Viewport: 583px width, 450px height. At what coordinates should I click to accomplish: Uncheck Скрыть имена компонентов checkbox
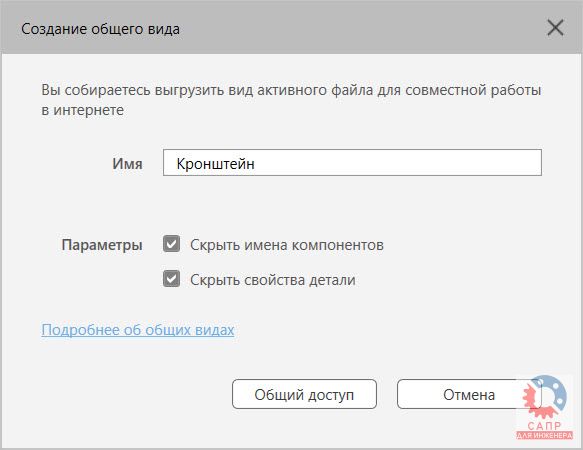coord(171,244)
